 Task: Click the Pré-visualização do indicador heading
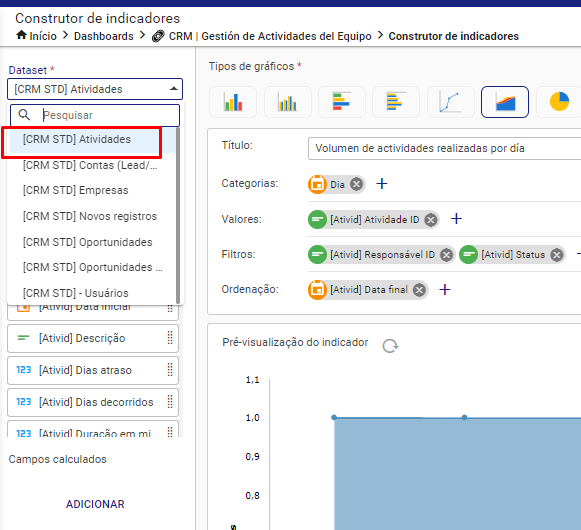click(x=295, y=342)
